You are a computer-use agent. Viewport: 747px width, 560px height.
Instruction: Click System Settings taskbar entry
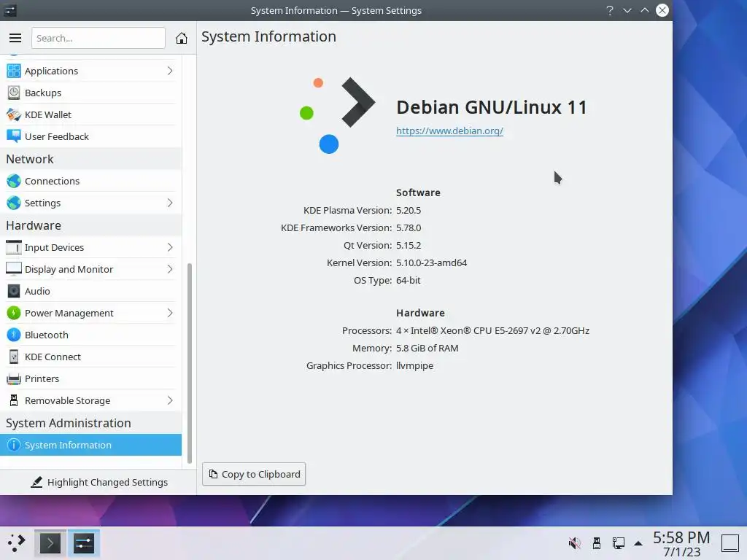click(84, 543)
